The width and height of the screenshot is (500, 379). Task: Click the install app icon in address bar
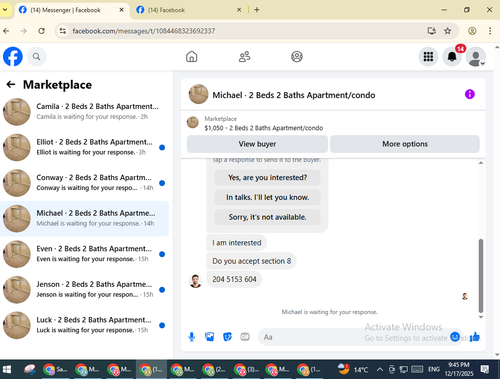click(432, 31)
